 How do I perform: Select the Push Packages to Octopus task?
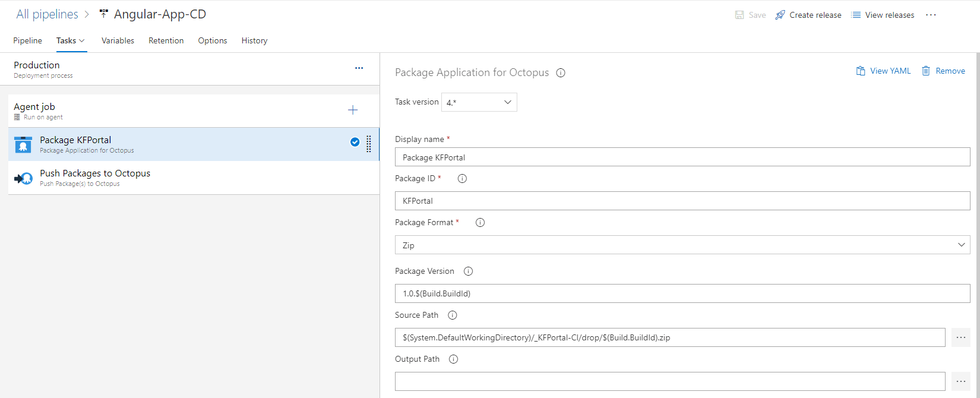tap(194, 178)
